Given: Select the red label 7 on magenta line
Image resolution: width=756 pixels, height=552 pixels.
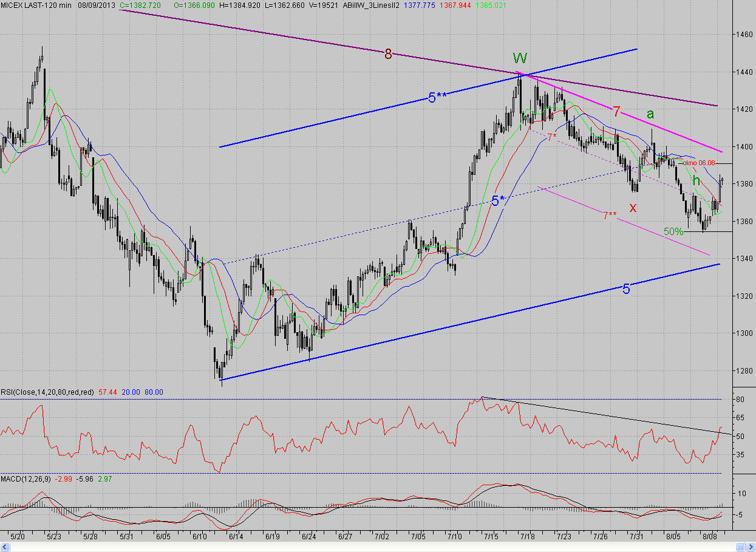Looking at the screenshot, I should click(x=616, y=111).
